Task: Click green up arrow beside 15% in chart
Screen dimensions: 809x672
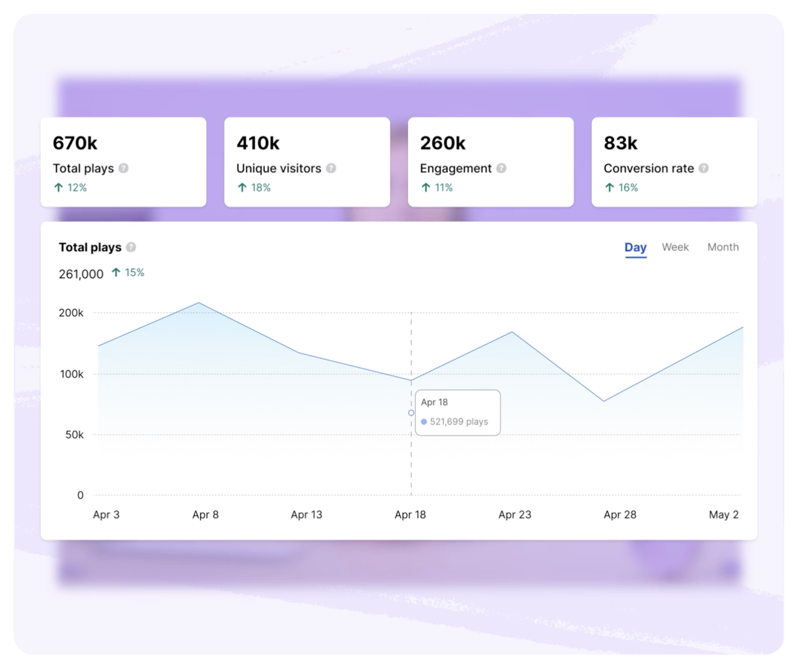Action: coord(116,273)
